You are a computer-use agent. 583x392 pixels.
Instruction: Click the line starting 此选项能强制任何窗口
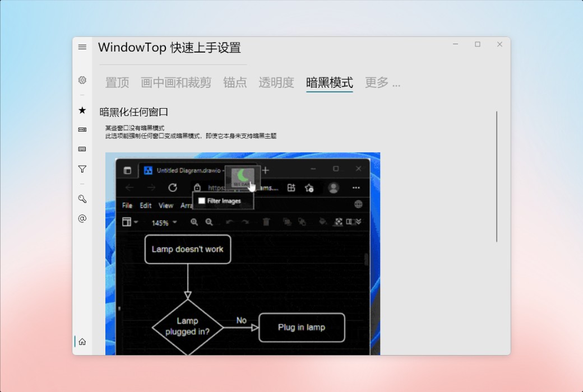tap(191, 136)
